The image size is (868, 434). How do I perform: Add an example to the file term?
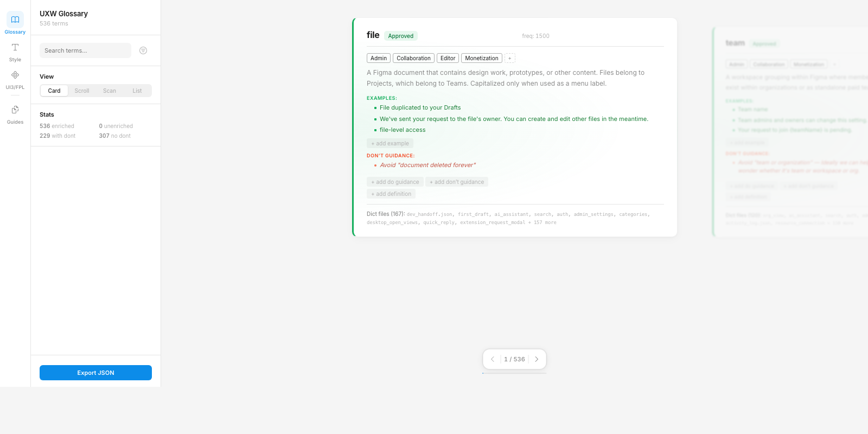(390, 143)
